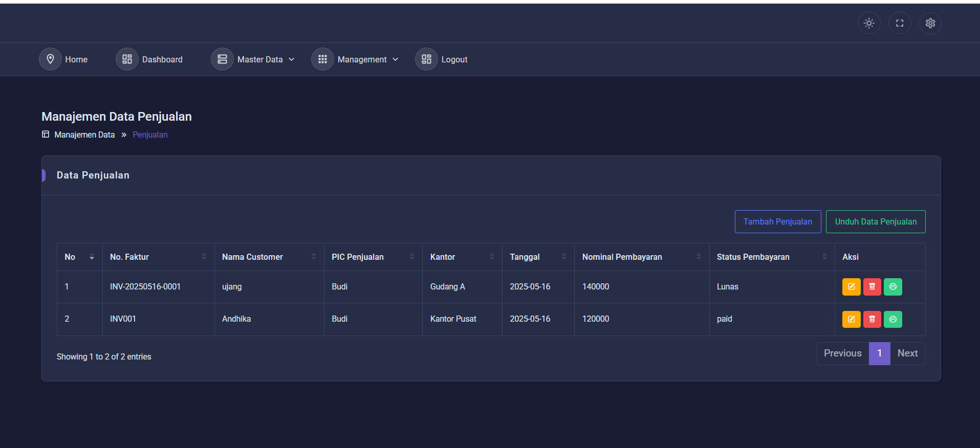
Task: Toggle light mode with the sun icon
Action: [868, 23]
